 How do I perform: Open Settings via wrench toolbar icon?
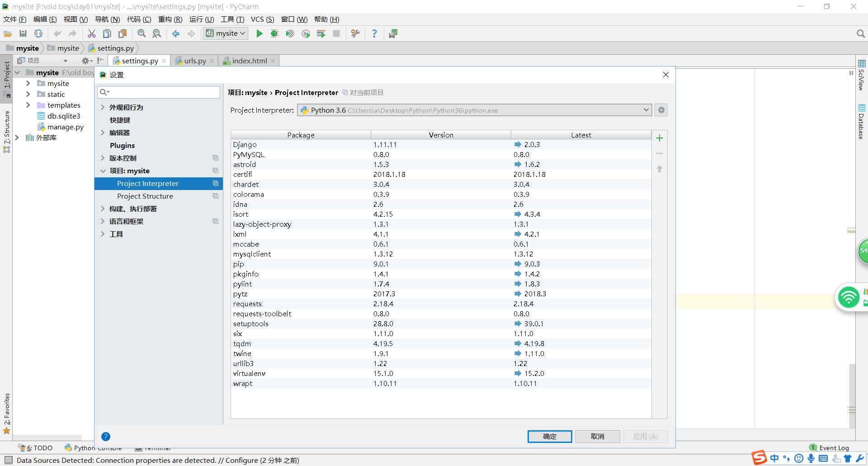point(355,33)
